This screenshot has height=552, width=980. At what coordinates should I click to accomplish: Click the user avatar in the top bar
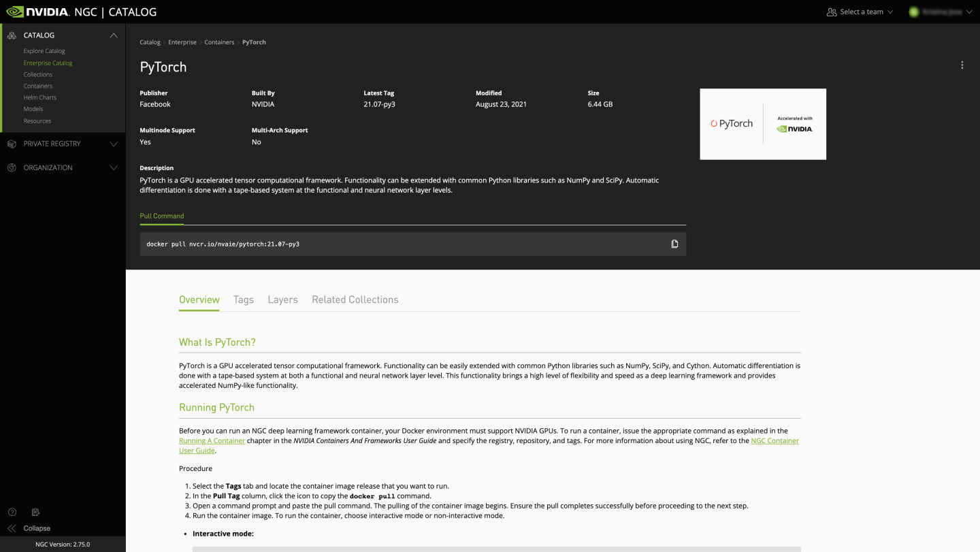click(x=913, y=11)
